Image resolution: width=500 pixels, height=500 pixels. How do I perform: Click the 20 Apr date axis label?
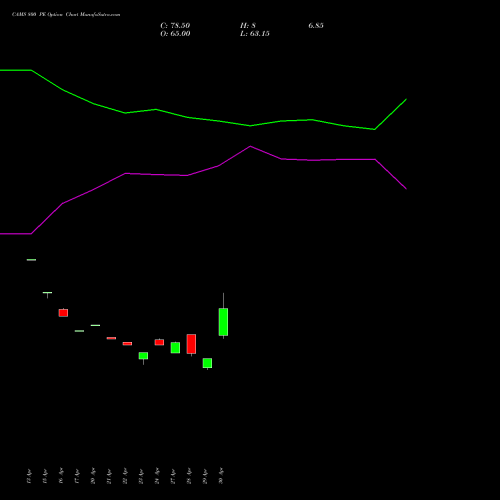click(x=93, y=476)
